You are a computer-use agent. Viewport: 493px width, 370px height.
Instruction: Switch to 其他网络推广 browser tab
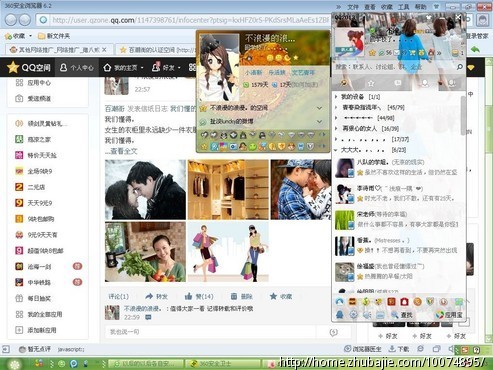[x=59, y=50]
